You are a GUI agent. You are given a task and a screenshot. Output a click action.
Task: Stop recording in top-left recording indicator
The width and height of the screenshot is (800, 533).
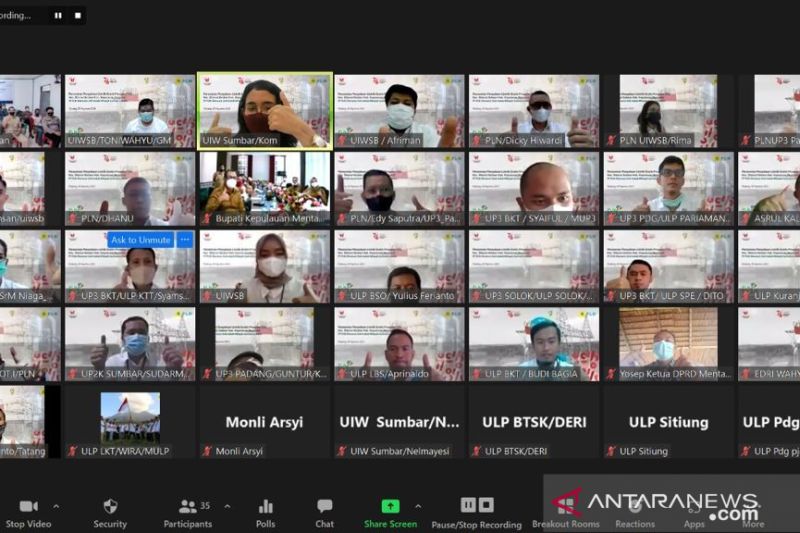78,15
